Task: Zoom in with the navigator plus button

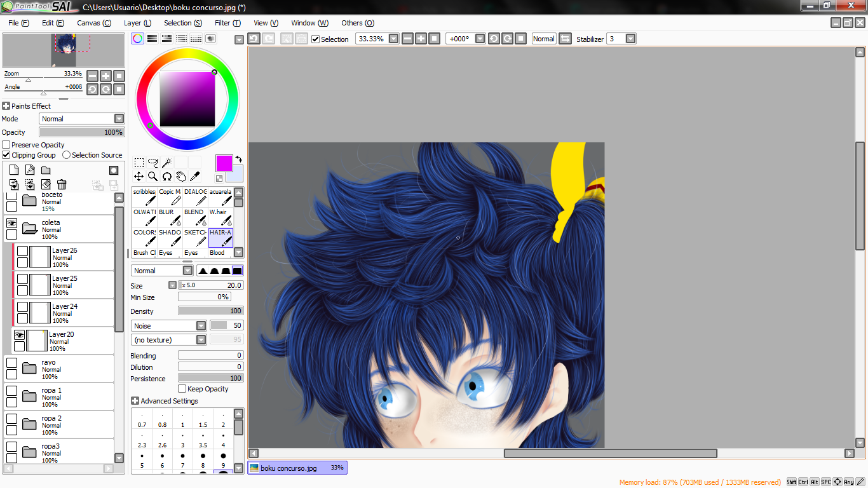Action: [105, 76]
